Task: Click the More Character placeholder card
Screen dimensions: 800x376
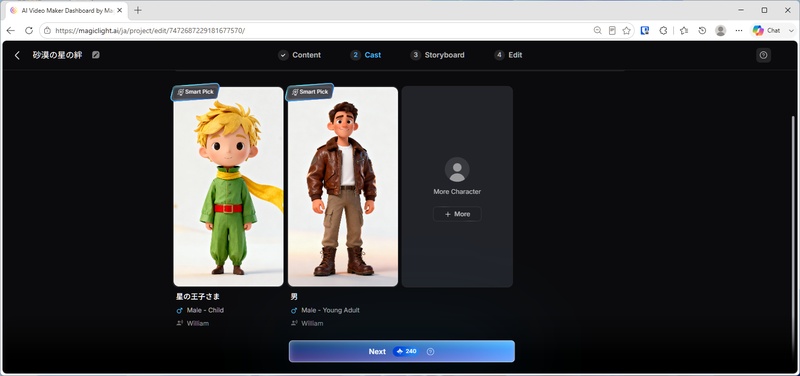Action: click(457, 187)
